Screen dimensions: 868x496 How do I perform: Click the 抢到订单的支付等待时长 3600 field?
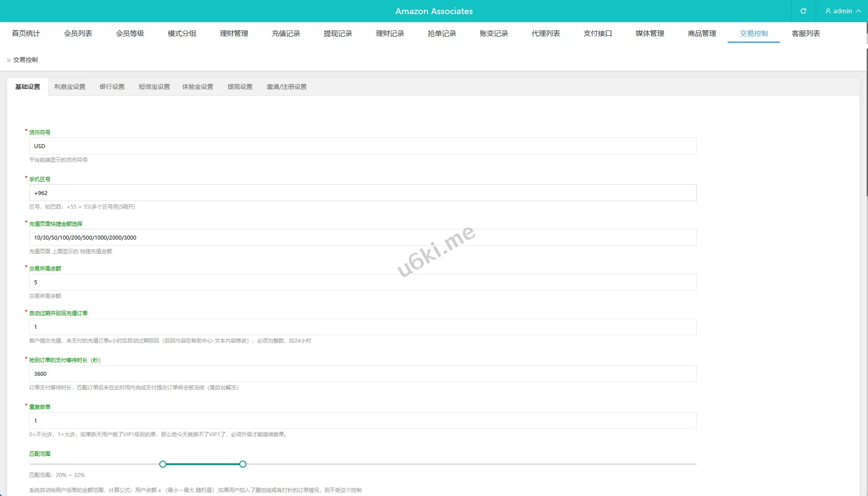click(363, 374)
